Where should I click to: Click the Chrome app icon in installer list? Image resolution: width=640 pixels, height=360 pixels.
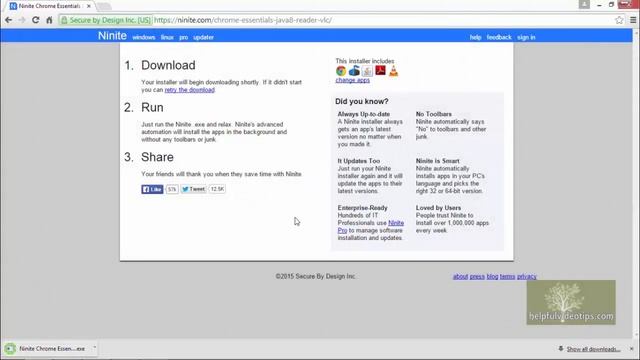(x=341, y=71)
